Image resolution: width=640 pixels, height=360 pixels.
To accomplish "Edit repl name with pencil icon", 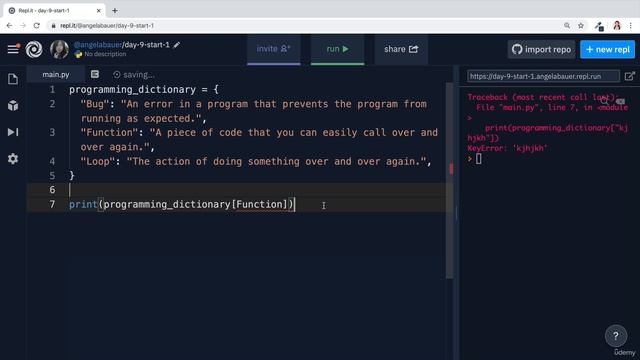I will tap(177, 45).
